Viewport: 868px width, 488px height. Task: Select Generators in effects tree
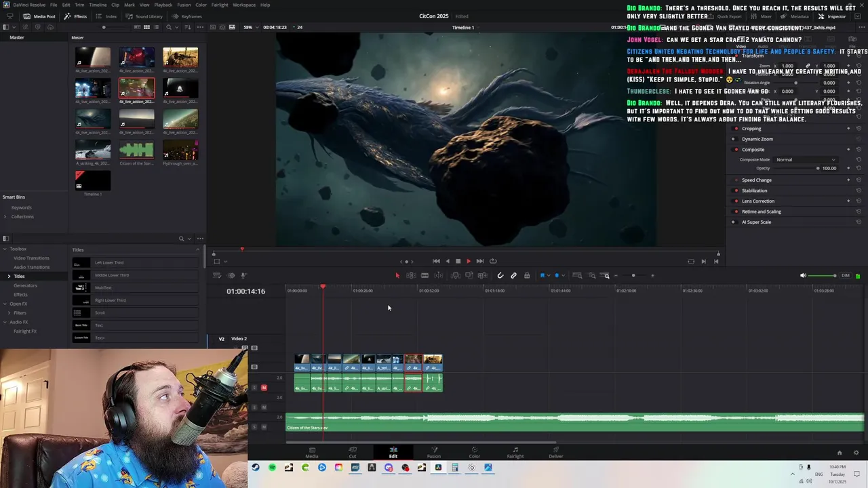pyautogui.click(x=25, y=285)
